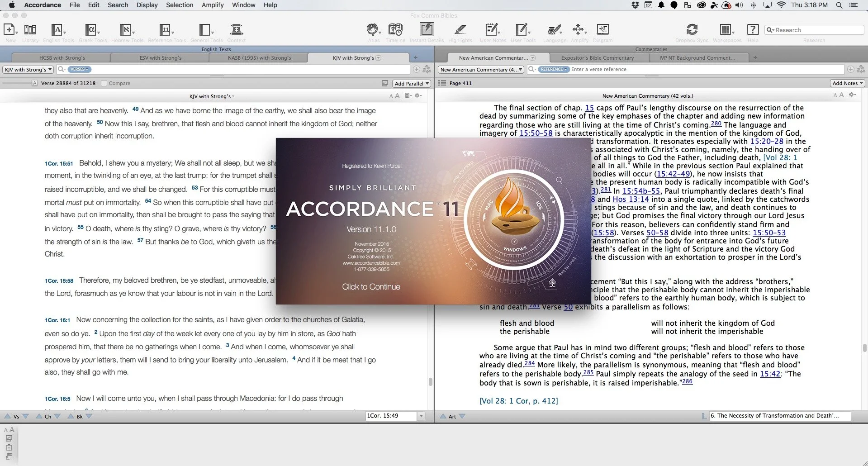Go to next book with Bk down arrow

tap(89, 416)
